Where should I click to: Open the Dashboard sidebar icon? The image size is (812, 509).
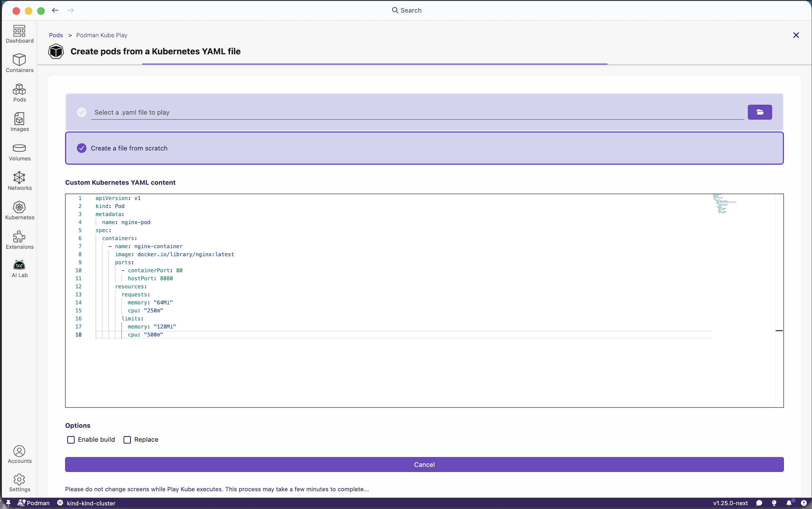point(20,34)
